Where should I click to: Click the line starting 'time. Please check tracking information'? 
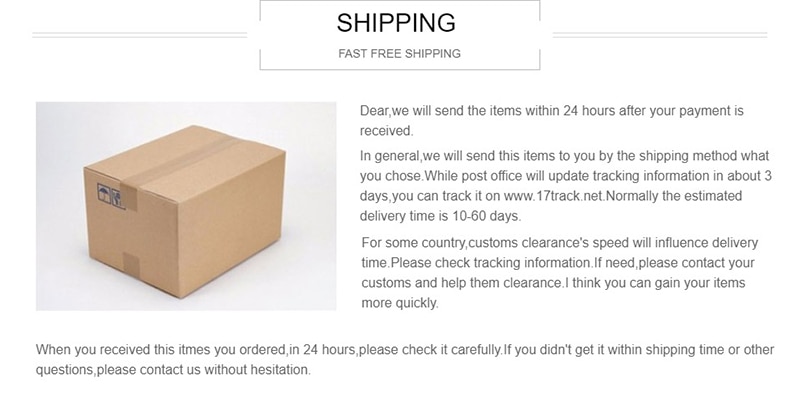[556, 263]
